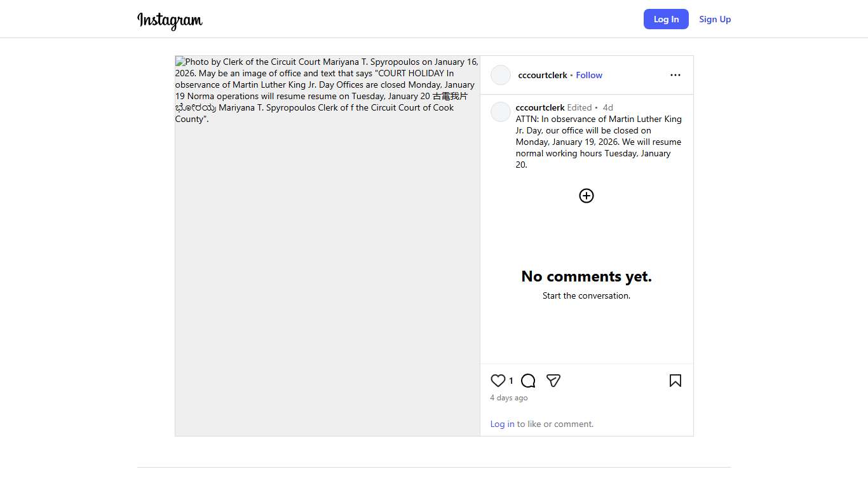
Task: Click 'Log in' to like or comment
Action: 502,424
